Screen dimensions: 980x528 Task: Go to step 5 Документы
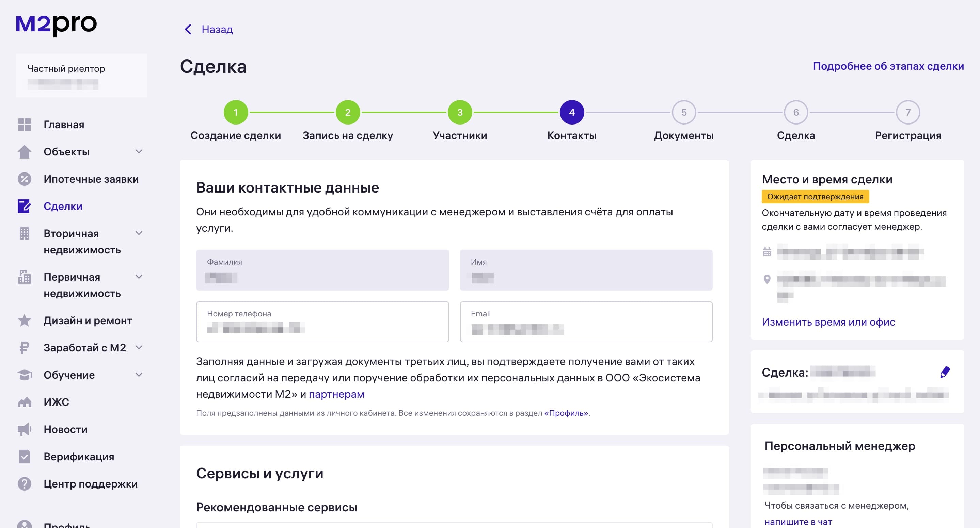(684, 113)
